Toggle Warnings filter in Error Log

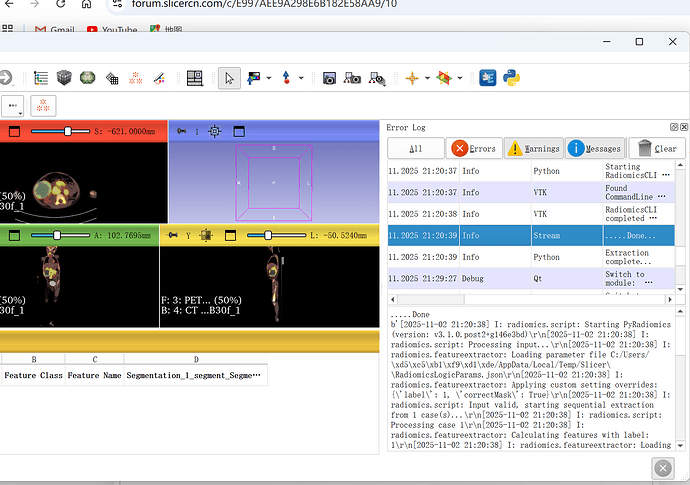(x=533, y=148)
